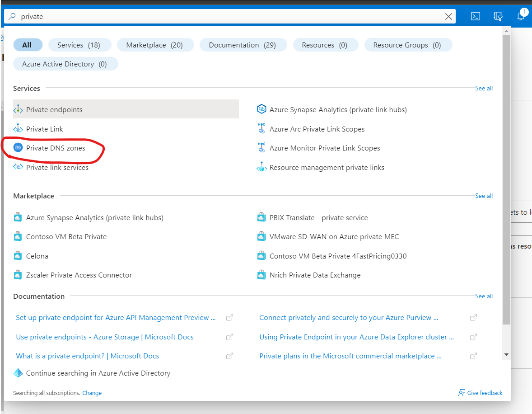Switch to Marketplace (20) filter
This screenshot has width=532, height=414.
(155, 45)
